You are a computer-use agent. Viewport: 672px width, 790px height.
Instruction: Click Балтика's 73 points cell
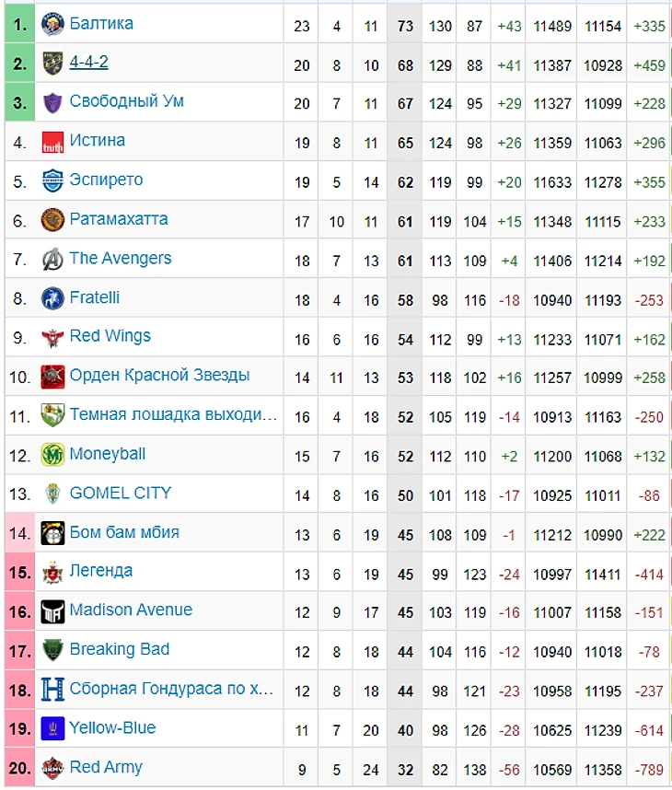tap(404, 25)
